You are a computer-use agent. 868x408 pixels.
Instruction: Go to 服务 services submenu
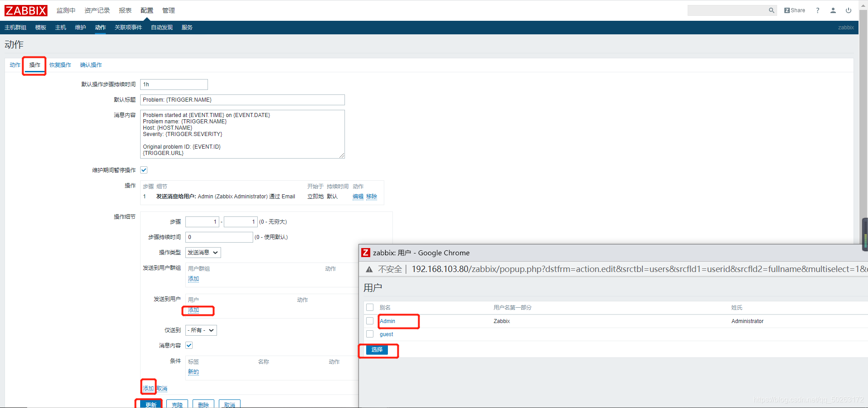pos(187,28)
